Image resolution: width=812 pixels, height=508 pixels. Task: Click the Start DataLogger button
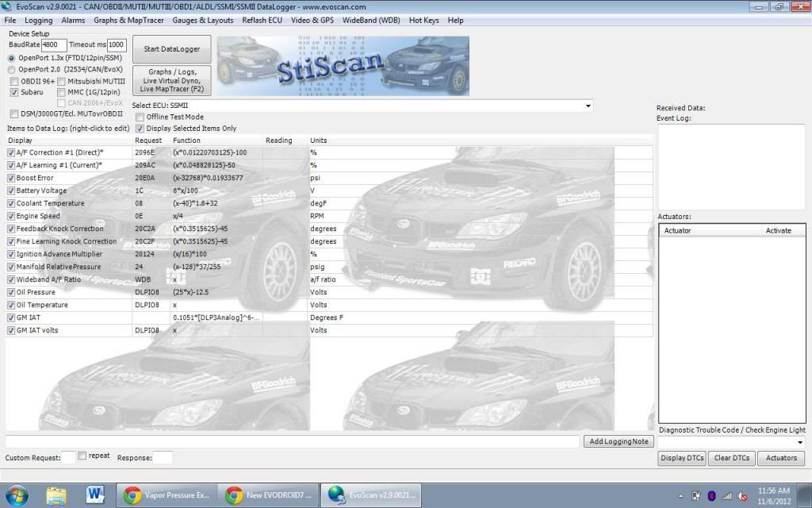(x=172, y=48)
